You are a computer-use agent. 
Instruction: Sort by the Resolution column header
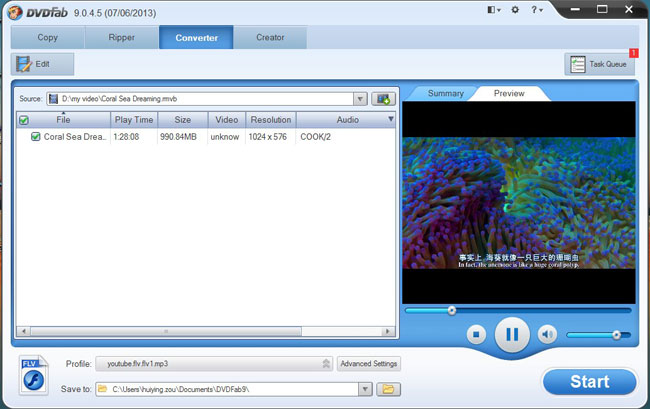tap(271, 120)
